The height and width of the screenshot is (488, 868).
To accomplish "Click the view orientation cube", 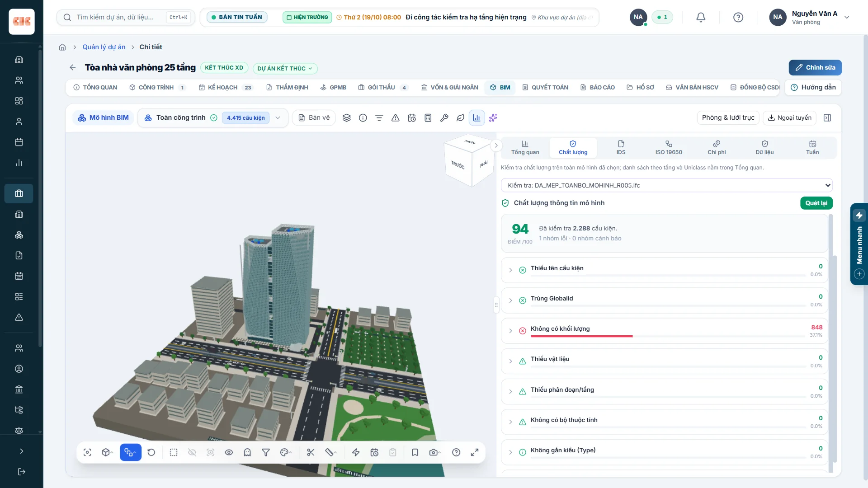I will 469,160.
